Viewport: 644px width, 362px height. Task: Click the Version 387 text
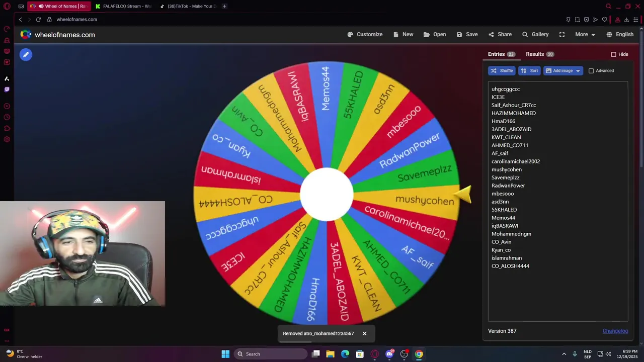[x=502, y=331]
